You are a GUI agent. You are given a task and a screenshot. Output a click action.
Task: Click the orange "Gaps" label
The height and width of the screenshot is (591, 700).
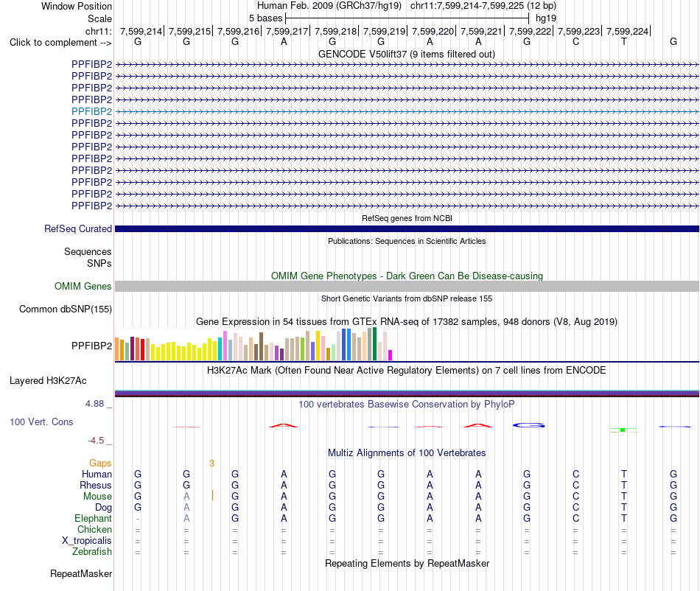point(100,464)
